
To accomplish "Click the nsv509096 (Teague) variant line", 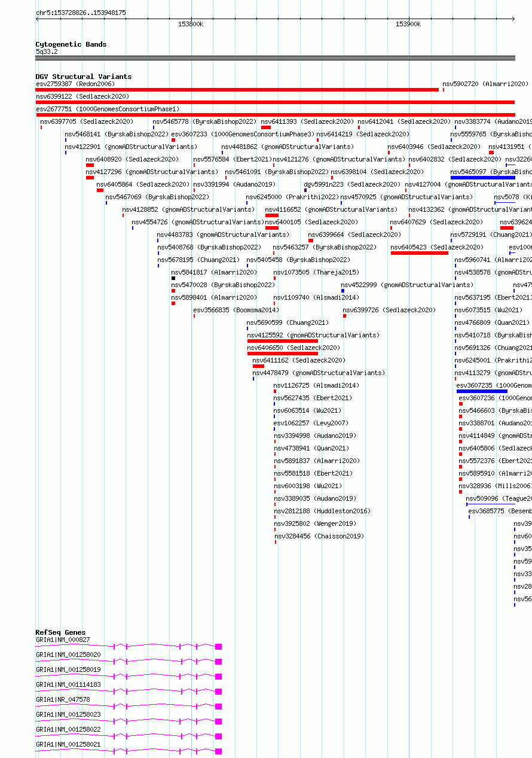I will coord(490,504).
